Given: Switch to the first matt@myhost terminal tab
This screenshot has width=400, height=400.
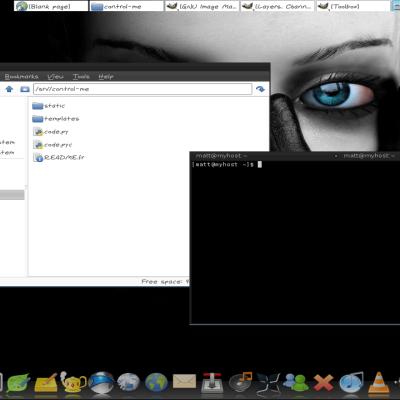Looking at the screenshot, I should (221, 156).
